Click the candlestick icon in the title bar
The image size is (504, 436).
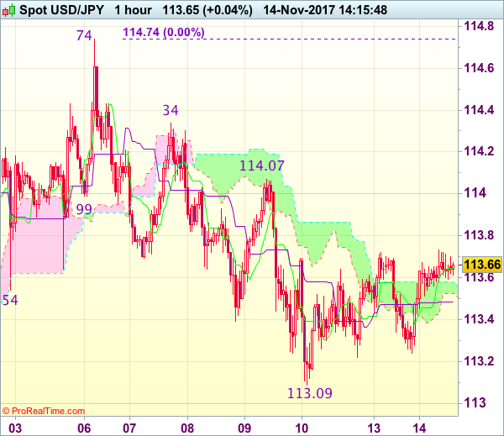click(8, 10)
